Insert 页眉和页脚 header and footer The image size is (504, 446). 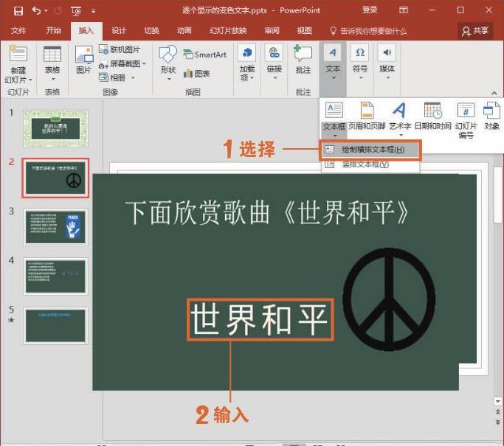coord(367,116)
